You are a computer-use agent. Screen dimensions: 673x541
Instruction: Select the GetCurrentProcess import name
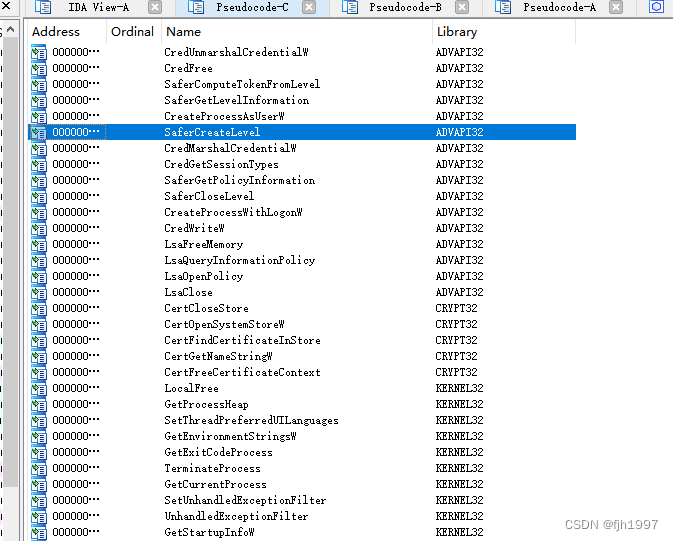[x=215, y=484]
